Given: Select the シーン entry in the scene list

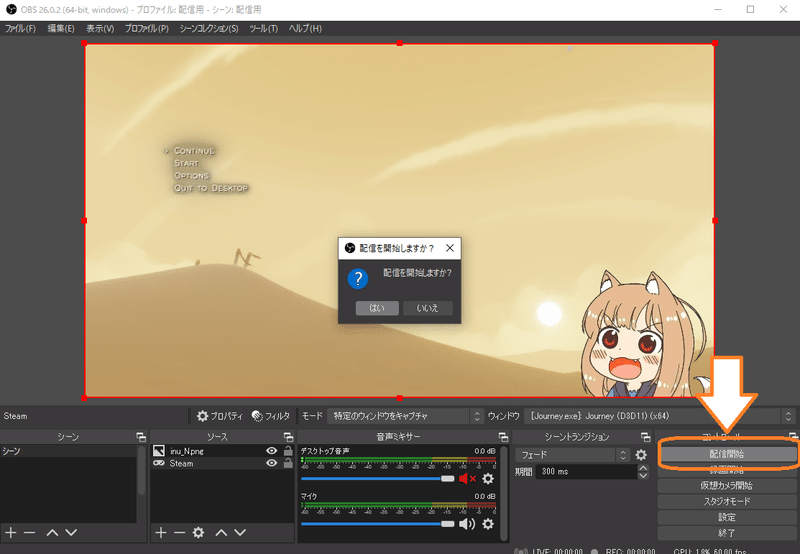Looking at the screenshot, I should (68, 451).
